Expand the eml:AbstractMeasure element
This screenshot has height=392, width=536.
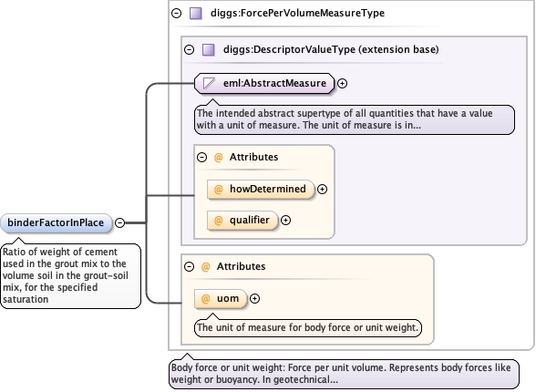(x=342, y=83)
